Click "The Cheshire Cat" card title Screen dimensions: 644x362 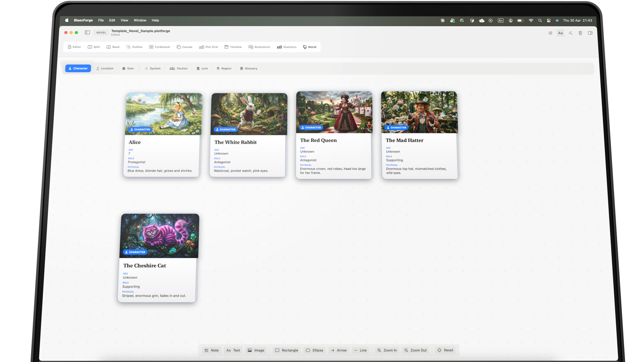pos(145,266)
